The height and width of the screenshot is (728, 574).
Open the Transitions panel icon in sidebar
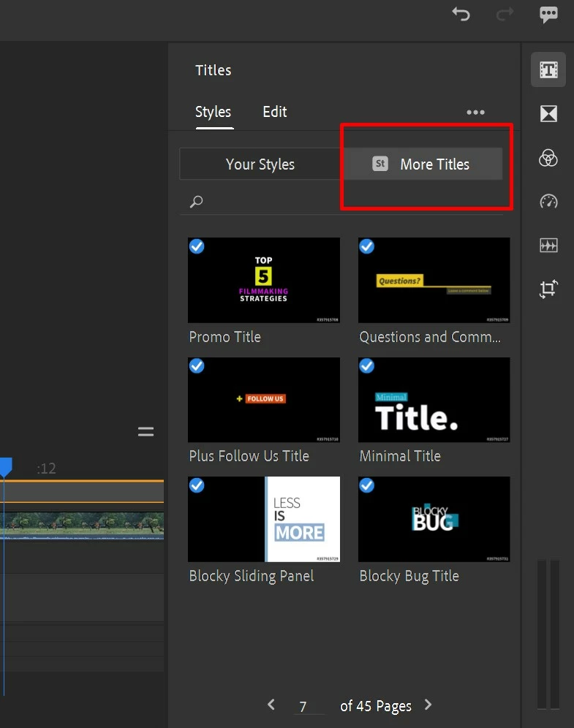tap(548, 113)
